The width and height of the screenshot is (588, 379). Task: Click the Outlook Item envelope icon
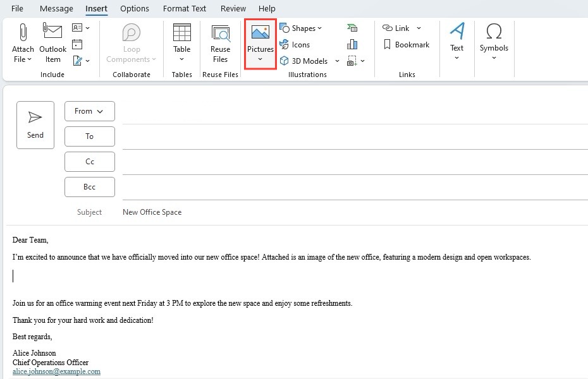pyautogui.click(x=52, y=31)
